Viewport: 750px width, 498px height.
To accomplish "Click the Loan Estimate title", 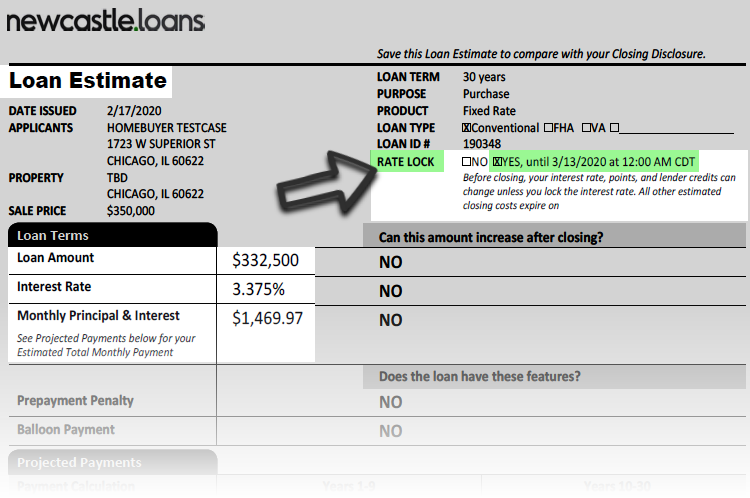I will coord(88,80).
